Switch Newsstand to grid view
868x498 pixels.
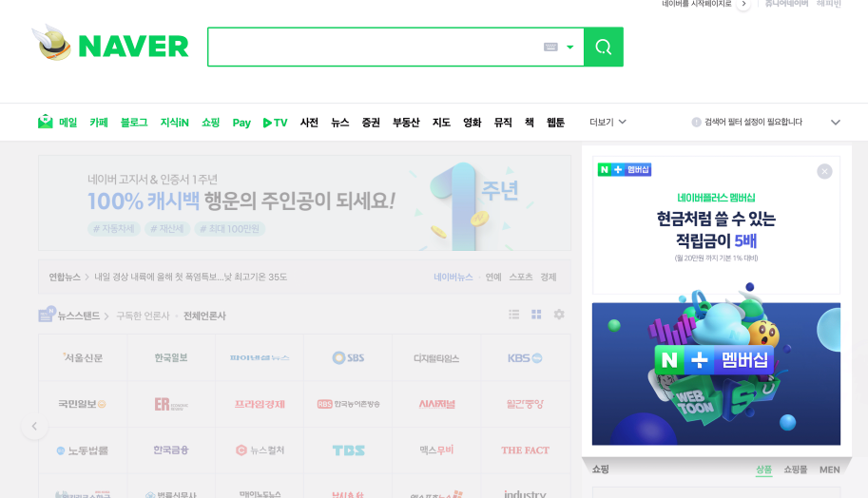536,315
